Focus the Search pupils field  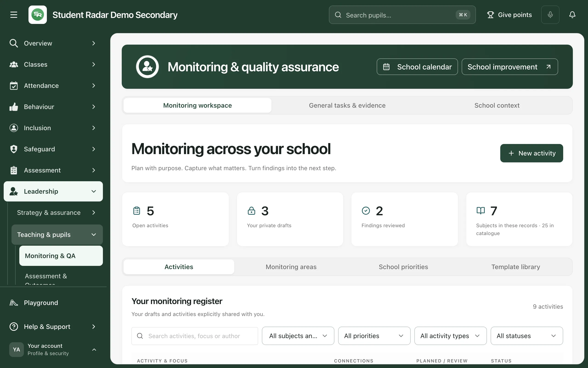[402, 15]
